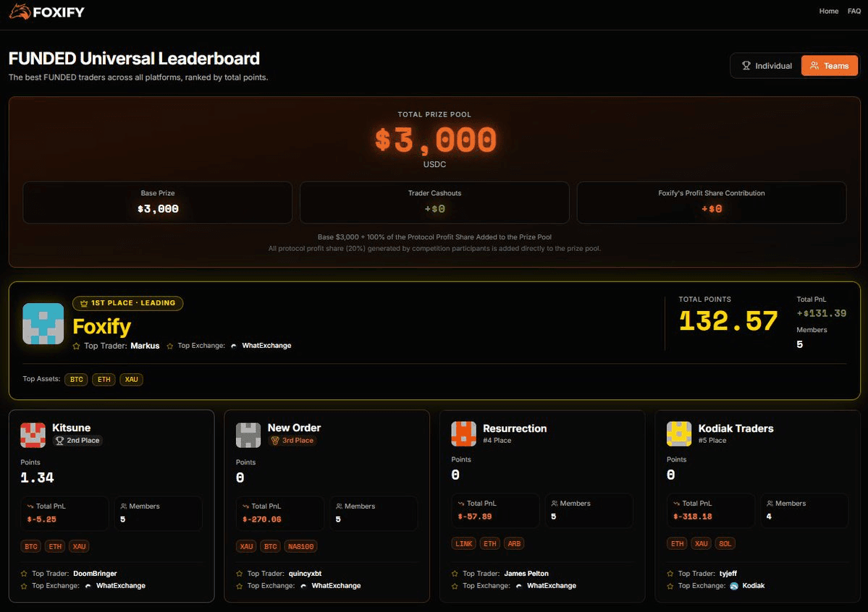This screenshot has width=868, height=612.
Task: Click the Foxify team pixel avatar
Action: 43,323
